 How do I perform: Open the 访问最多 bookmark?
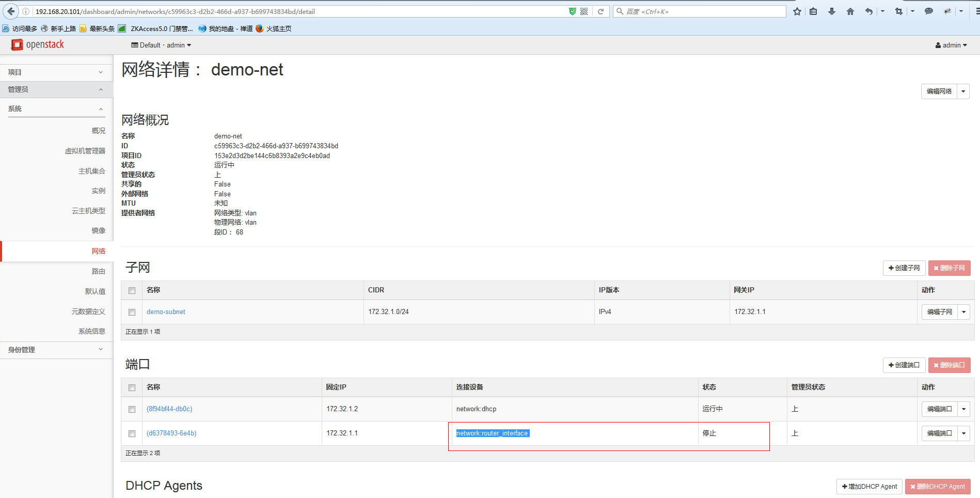click(20, 28)
